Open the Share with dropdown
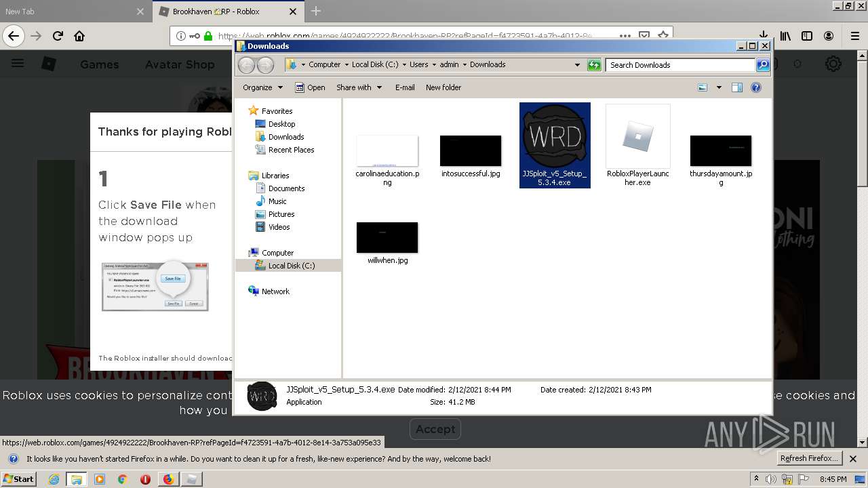868x488 pixels. [x=359, y=87]
